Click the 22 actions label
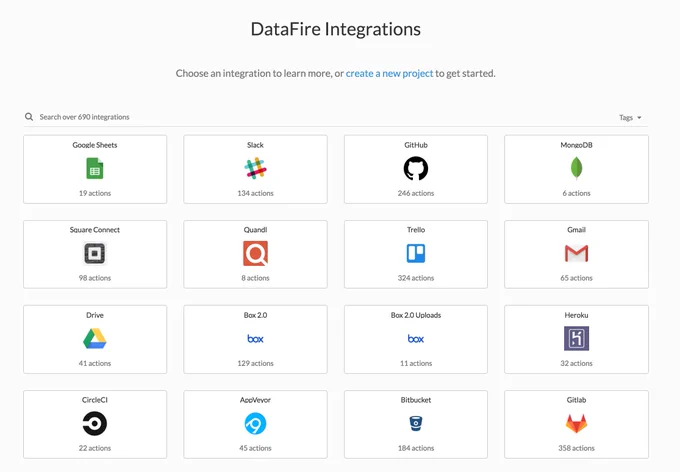Image resolution: width=680 pixels, height=472 pixels. tap(95, 448)
